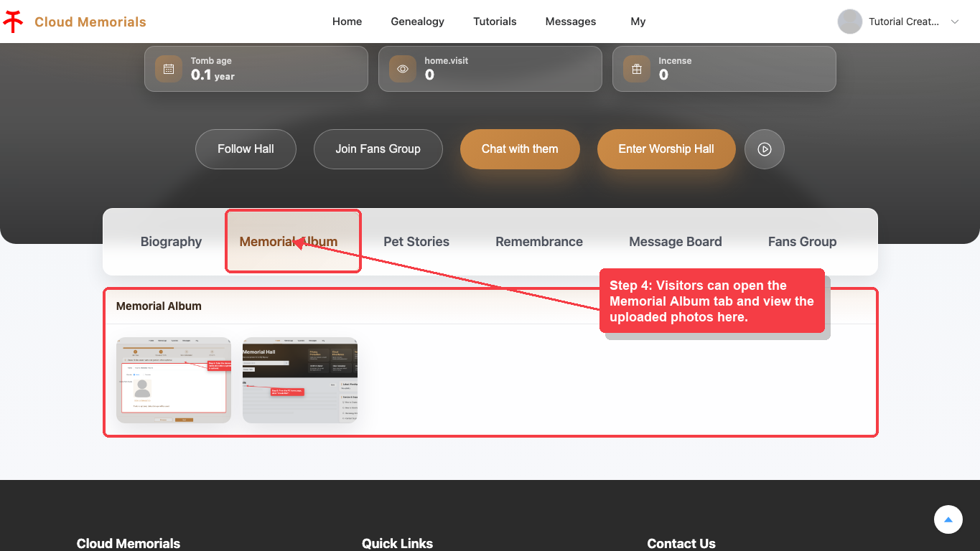Open the first album photo thumbnail
Screen dimensions: 980x551
point(174,380)
